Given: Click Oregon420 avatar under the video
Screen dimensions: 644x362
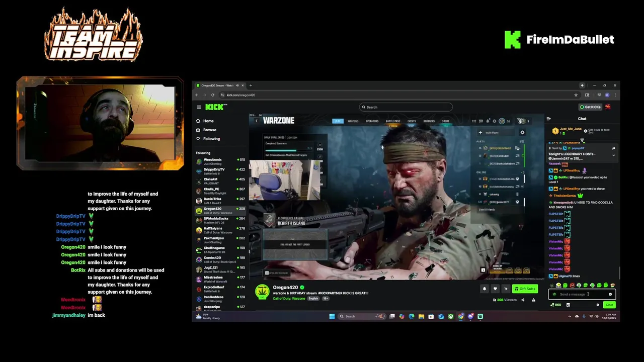Looking at the screenshot, I should pos(262,292).
